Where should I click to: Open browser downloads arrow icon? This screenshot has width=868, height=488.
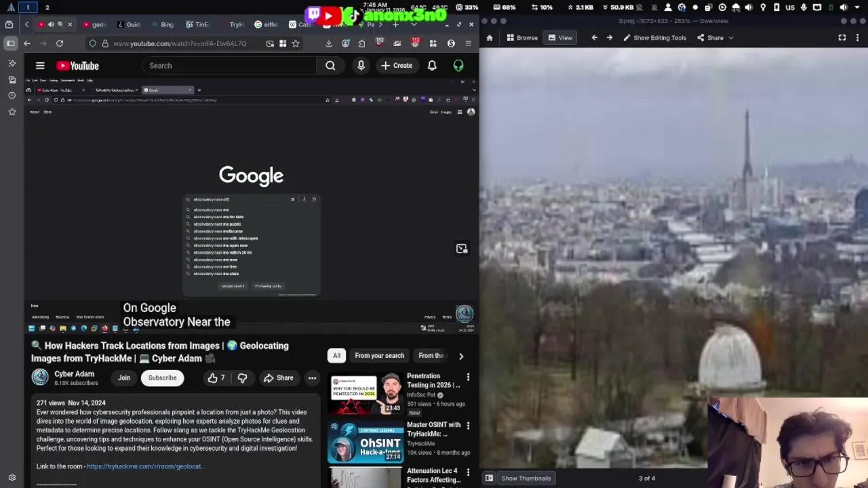329,43
